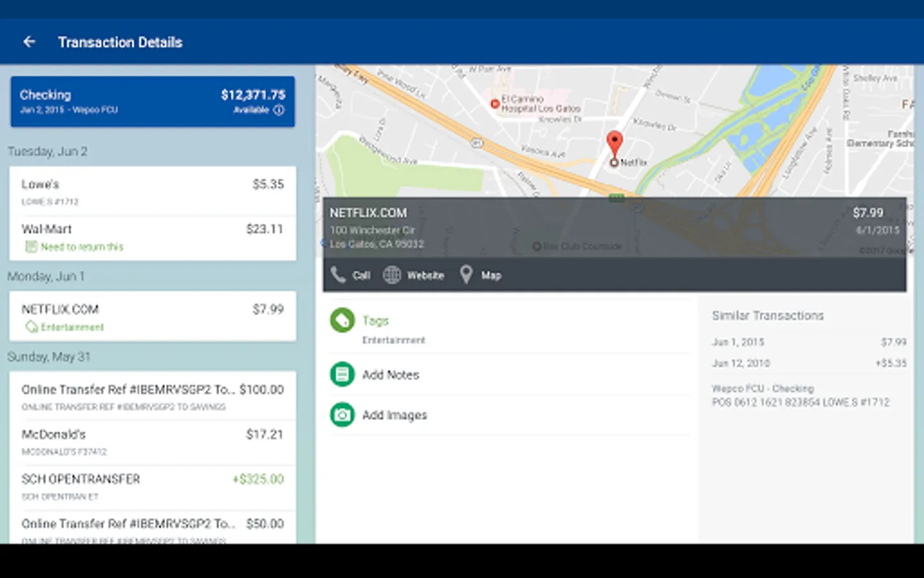Click the Add Notes label
Screen dimensions: 924x578
[x=391, y=374]
